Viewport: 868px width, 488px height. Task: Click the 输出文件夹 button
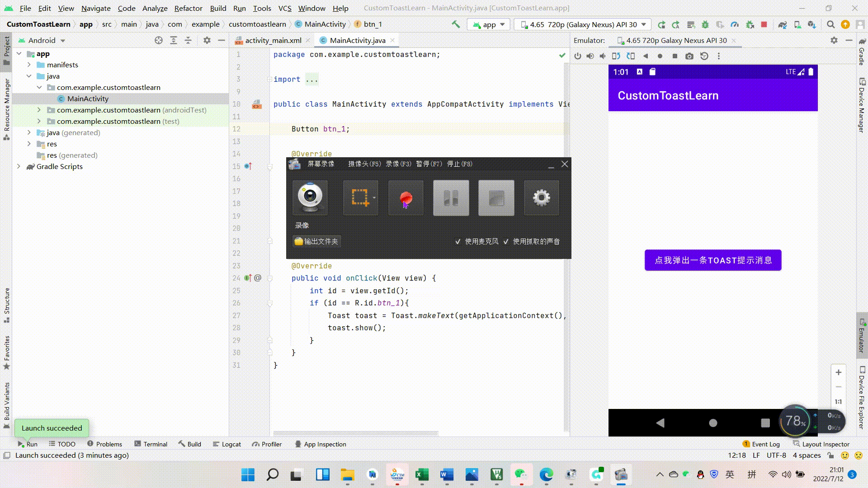[x=316, y=241]
